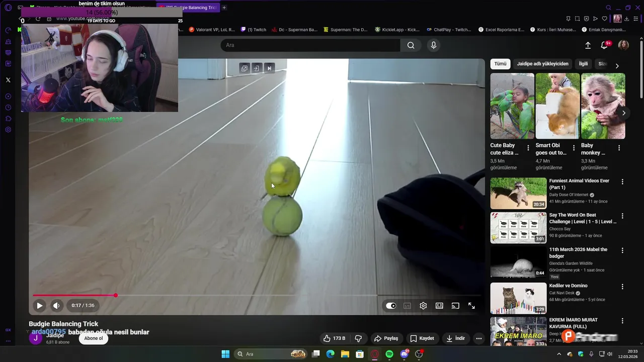Subscribe with the Abone ol button

click(x=94, y=338)
